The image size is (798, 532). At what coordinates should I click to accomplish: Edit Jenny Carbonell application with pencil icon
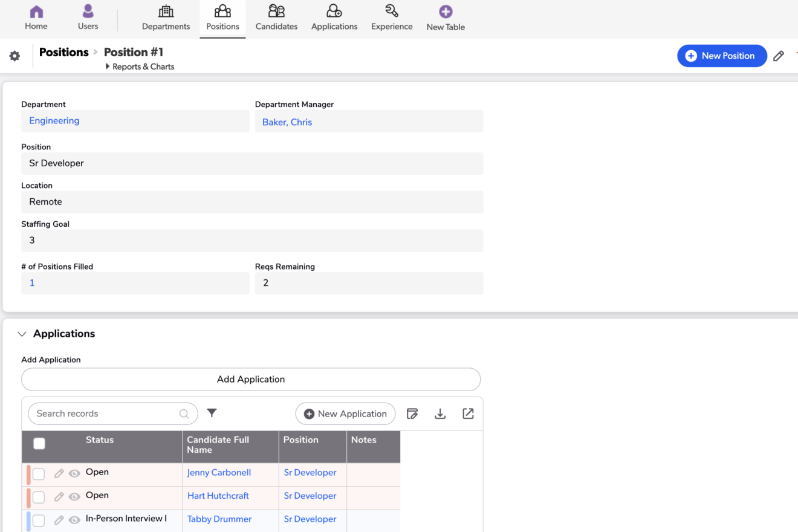tap(59, 474)
